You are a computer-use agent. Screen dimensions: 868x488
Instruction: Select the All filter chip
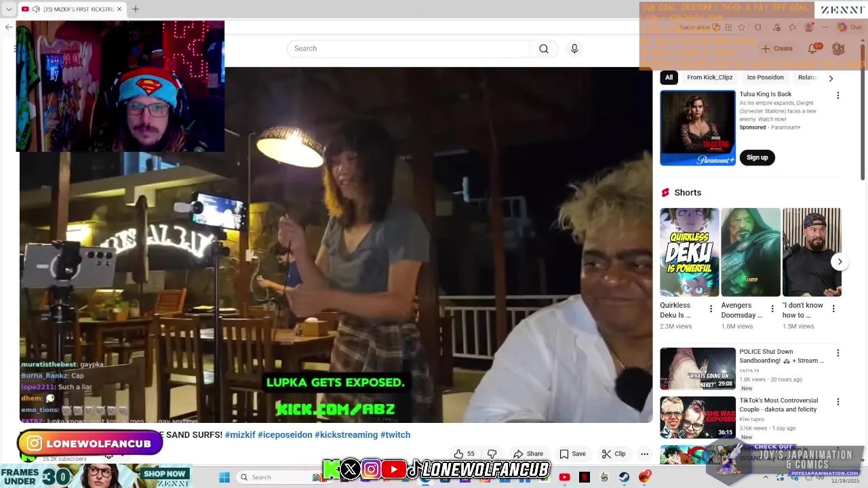point(669,77)
